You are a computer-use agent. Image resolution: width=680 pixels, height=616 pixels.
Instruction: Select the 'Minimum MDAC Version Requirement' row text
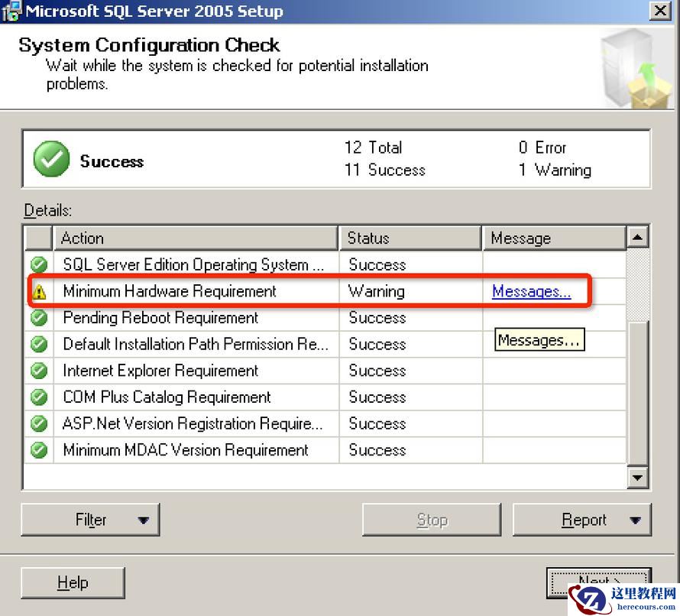pos(186,450)
